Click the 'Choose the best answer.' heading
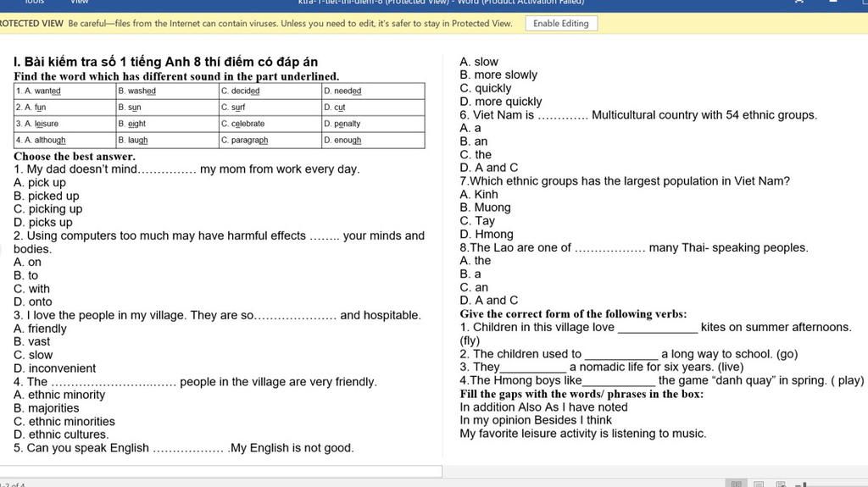This screenshot has height=487, width=868. point(75,156)
